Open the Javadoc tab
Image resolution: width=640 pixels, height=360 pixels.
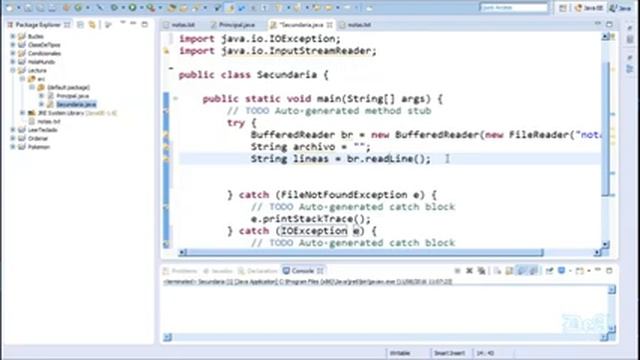pos(218,271)
